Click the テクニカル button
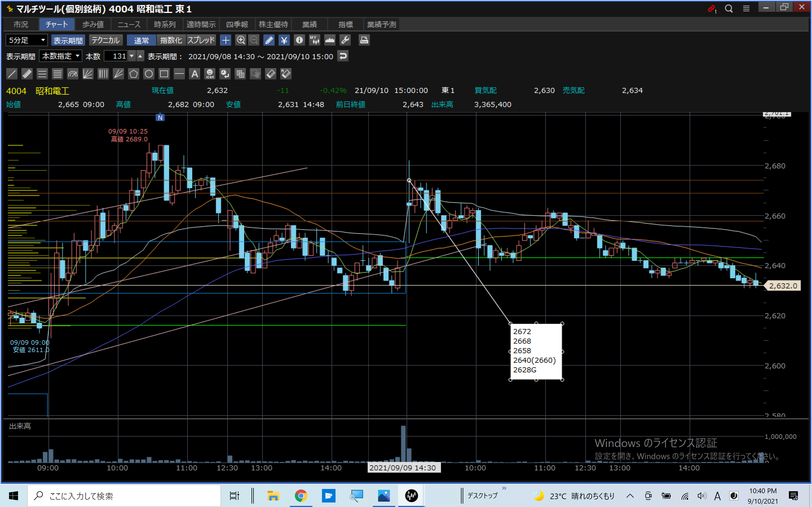Viewport: 812px width, 507px height. pyautogui.click(x=105, y=40)
